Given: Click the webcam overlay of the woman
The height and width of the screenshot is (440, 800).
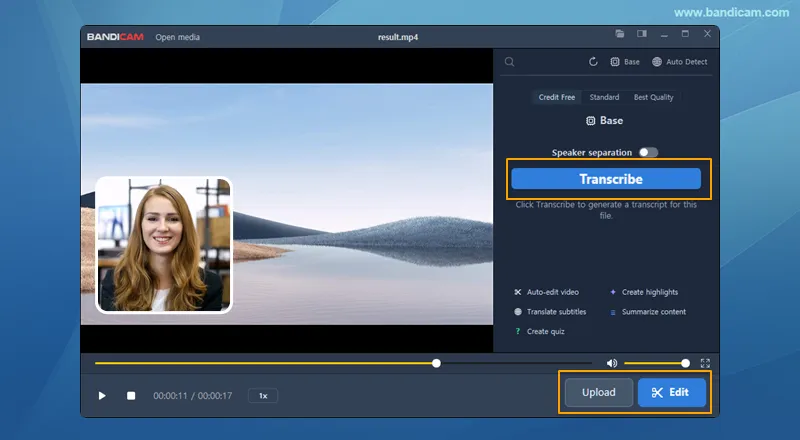Looking at the screenshot, I should pos(164,245).
